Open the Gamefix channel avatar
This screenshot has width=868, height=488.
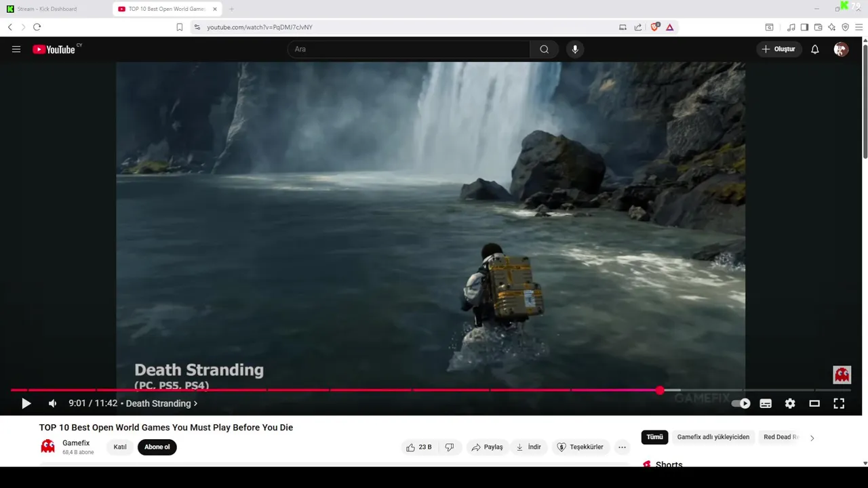(x=47, y=446)
